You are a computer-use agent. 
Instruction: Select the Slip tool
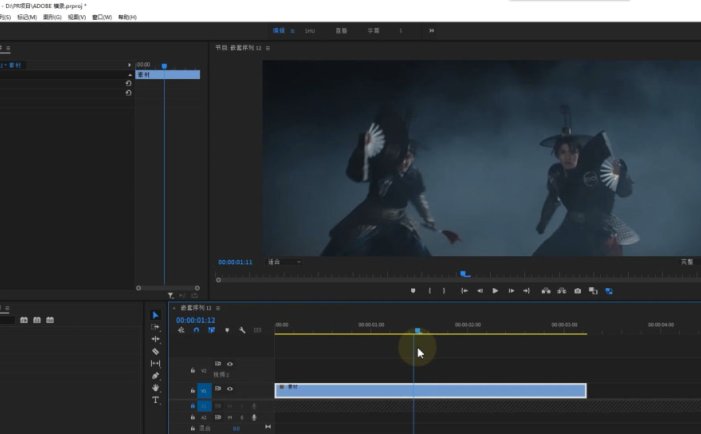pyautogui.click(x=155, y=363)
